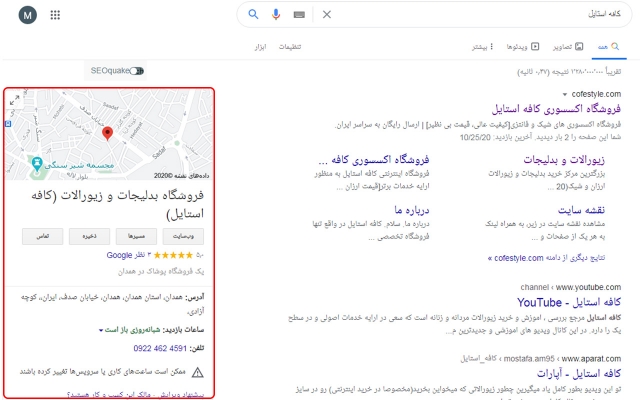Click the warning triangle icon in the panel

198,372
